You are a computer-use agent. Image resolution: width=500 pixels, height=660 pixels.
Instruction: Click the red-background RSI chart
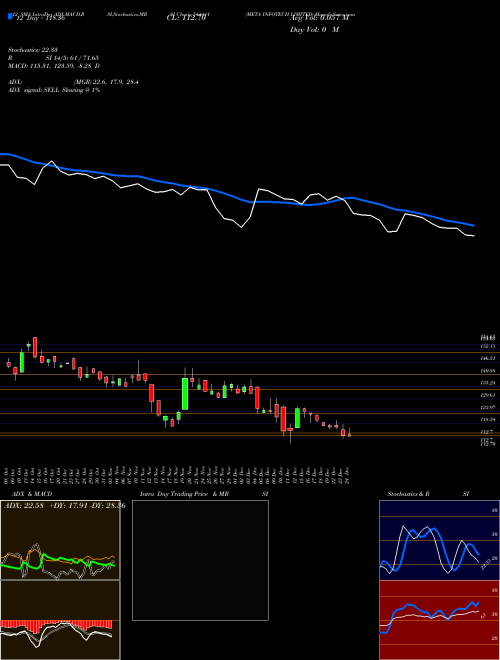tap(439, 620)
